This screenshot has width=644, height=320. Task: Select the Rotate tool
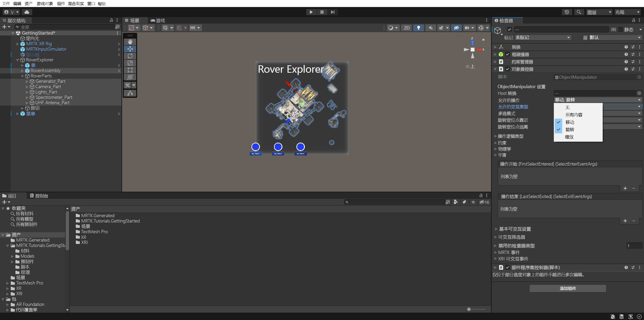coord(130,56)
